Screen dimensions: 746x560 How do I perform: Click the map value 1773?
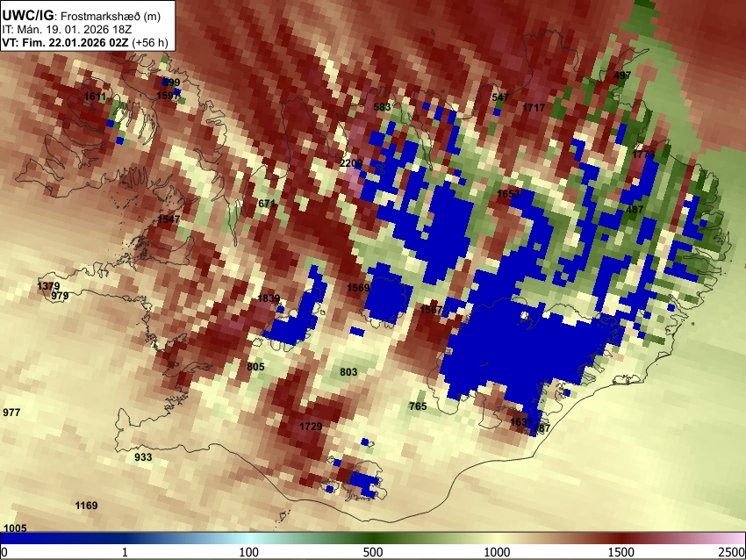coord(643,154)
